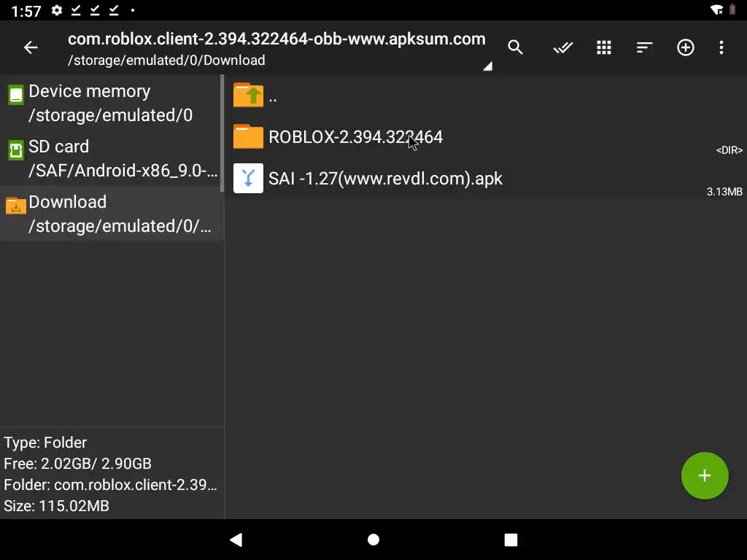Go up via the parent folder icon
Viewport: 747px width, 560px height.
pyautogui.click(x=248, y=95)
